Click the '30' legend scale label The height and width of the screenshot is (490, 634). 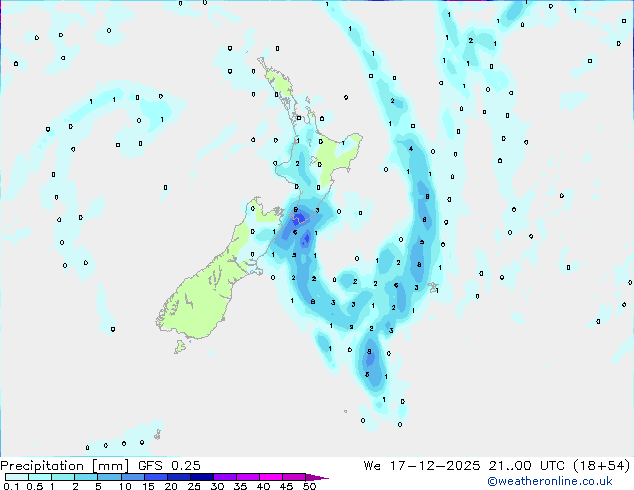point(217,486)
